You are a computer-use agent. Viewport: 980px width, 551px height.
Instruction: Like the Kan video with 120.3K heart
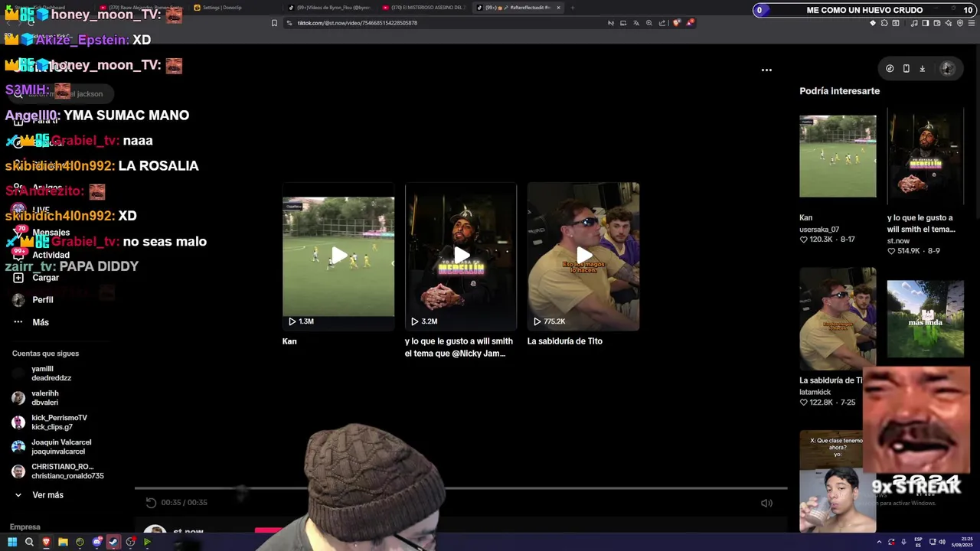tap(804, 240)
